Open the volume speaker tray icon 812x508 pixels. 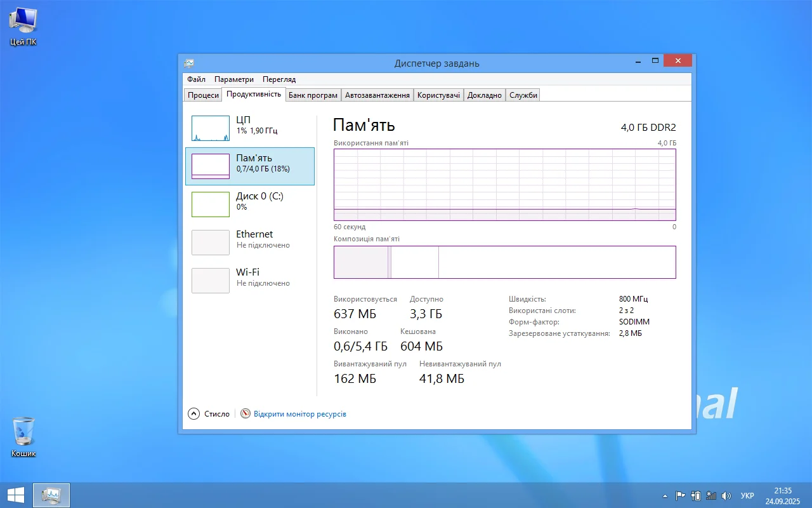(x=726, y=496)
